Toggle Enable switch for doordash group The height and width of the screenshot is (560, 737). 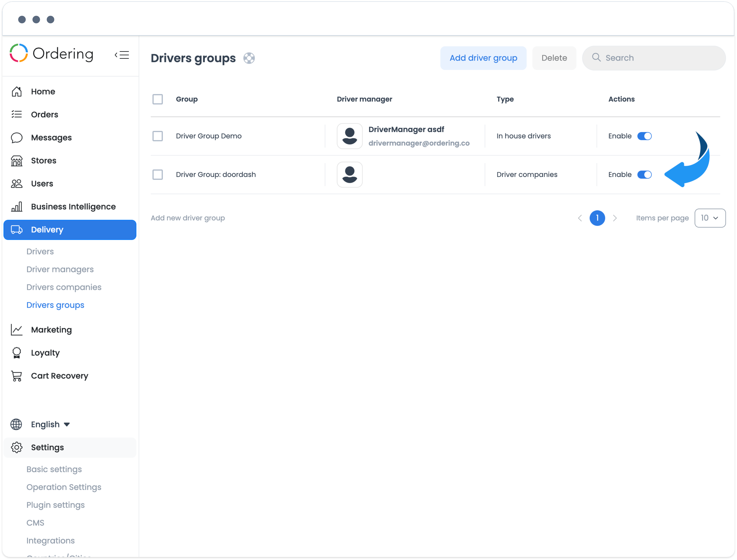point(644,175)
